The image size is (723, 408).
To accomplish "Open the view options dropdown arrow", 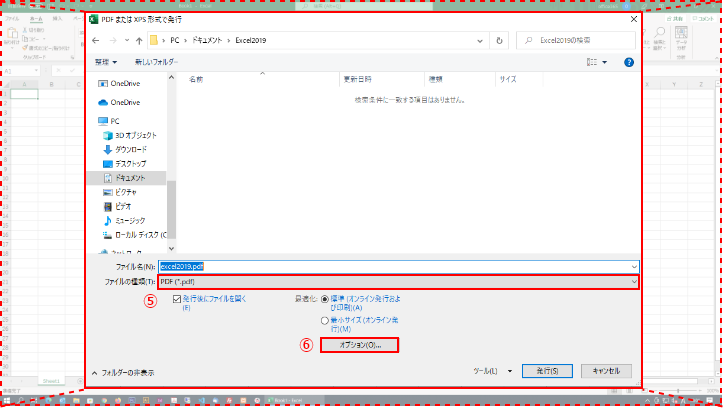I will click(x=604, y=62).
